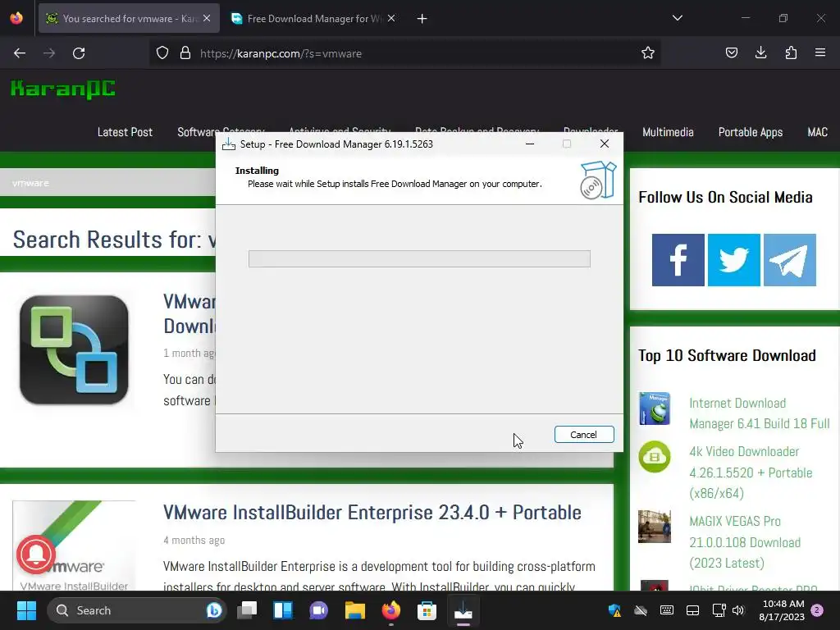Viewport: 840px width, 630px height.
Task: Click the red notification bell icon
Action: pyautogui.click(x=36, y=555)
